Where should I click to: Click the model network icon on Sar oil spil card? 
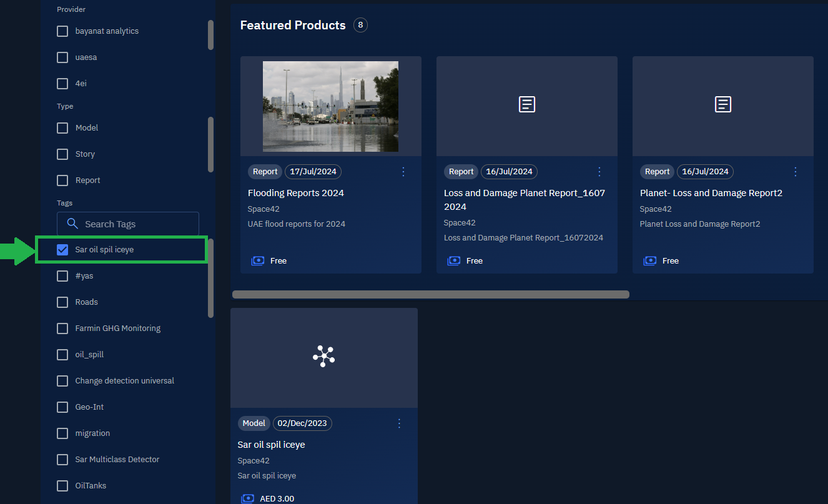pyautogui.click(x=323, y=356)
